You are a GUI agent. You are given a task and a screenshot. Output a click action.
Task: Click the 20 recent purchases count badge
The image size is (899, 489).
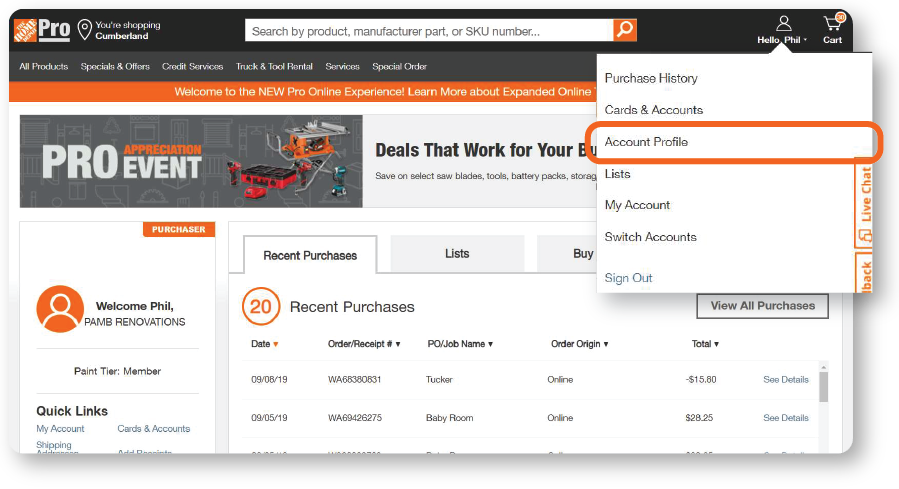(261, 307)
